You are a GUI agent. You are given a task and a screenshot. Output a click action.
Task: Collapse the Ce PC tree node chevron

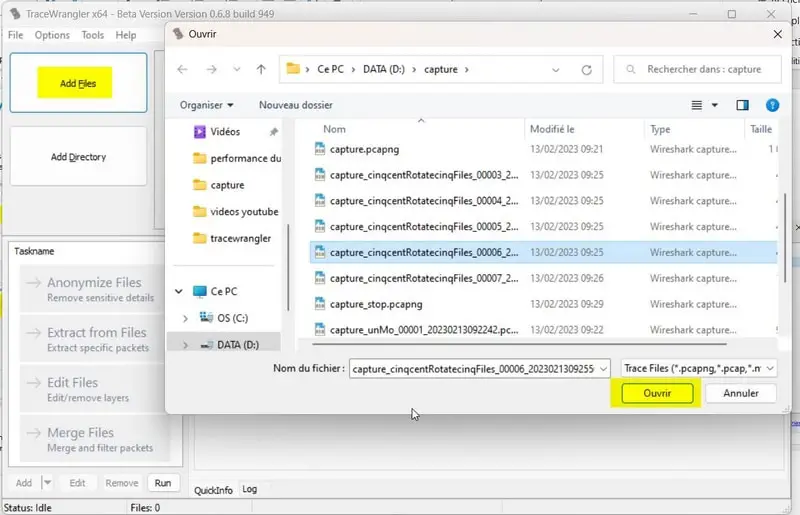coord(179,291)
